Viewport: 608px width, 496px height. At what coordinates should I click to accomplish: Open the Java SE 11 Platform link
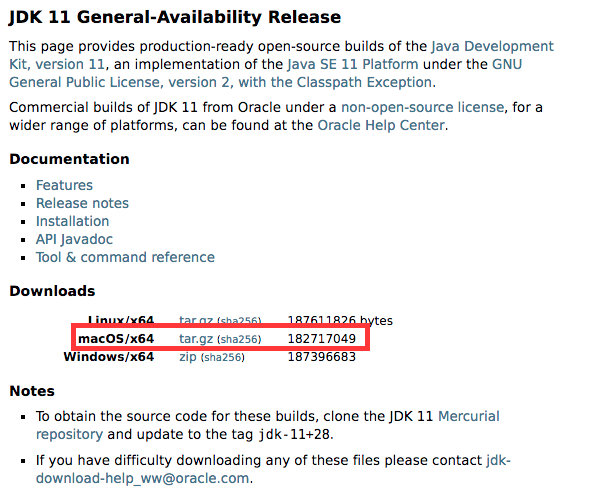(x=353, y=64)
